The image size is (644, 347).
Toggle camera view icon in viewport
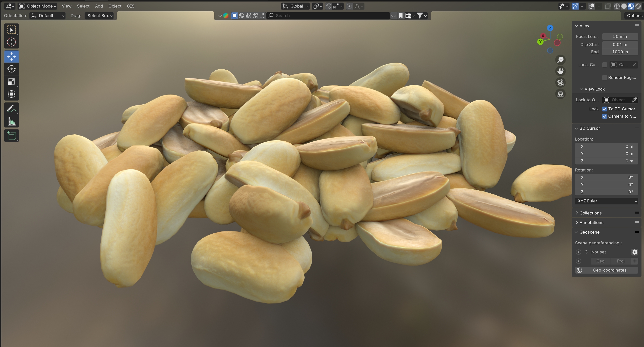click(x=560, y=82)
